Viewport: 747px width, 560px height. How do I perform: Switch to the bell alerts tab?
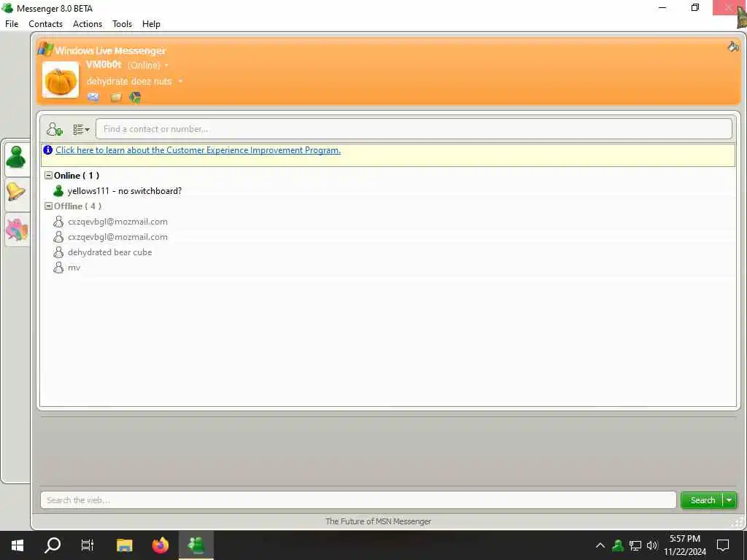pos(16,192)
